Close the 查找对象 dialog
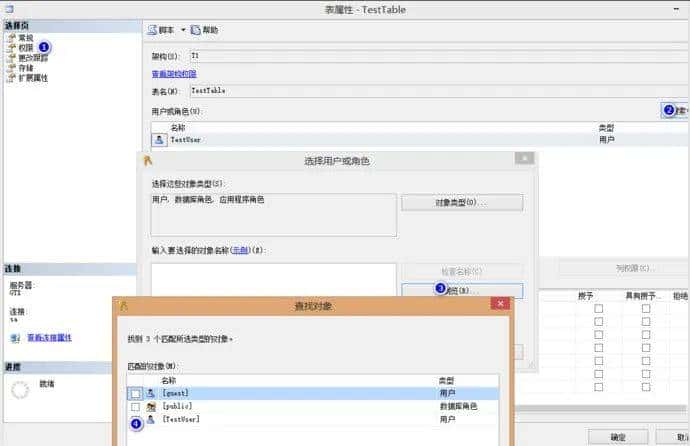The height and width of the screenshot is (446, 690). coord(500,303)
